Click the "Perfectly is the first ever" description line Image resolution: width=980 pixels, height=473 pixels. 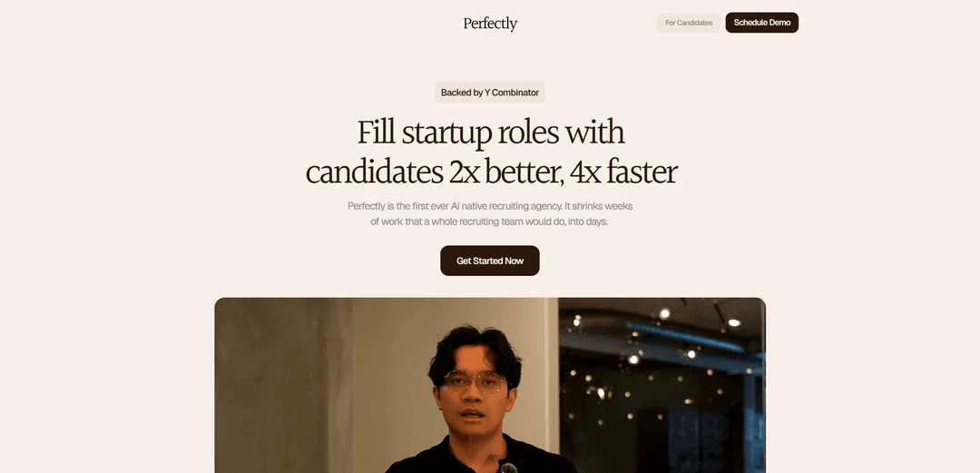pos(397,206)
